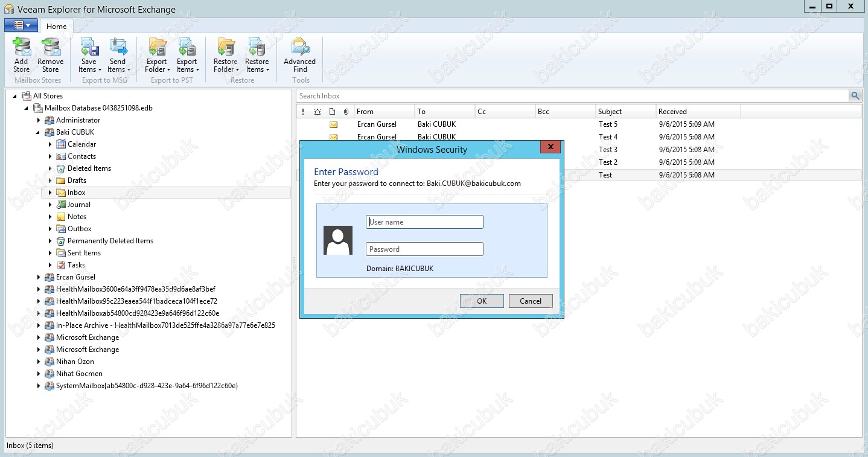Viewport: 868px width, 457px height.
Task: Expand the Ercan Gursel mailbox
Action: pos(39,277)
